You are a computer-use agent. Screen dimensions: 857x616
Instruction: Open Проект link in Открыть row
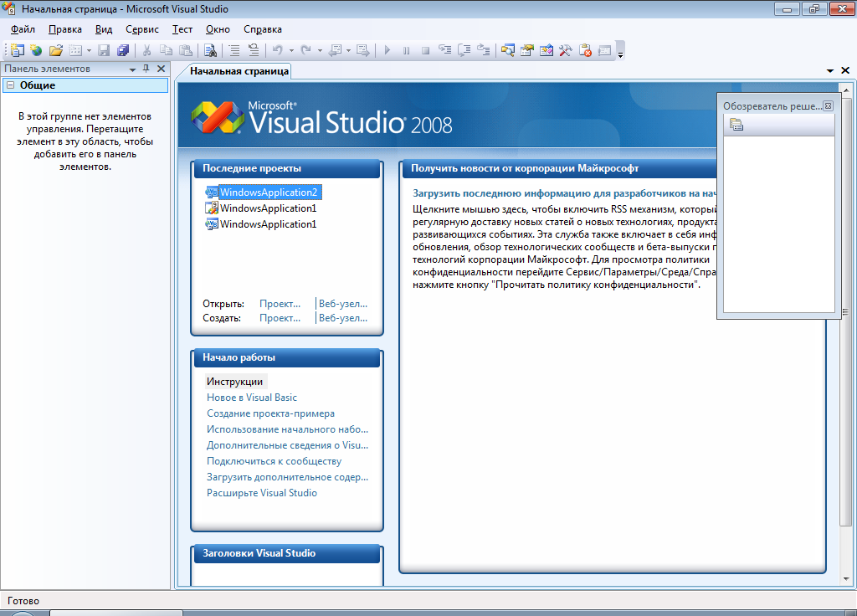[x=280, y=304]
